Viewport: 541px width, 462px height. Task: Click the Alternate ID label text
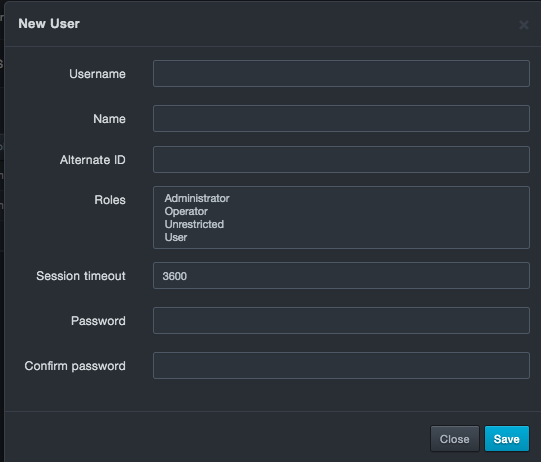(92, 160)
